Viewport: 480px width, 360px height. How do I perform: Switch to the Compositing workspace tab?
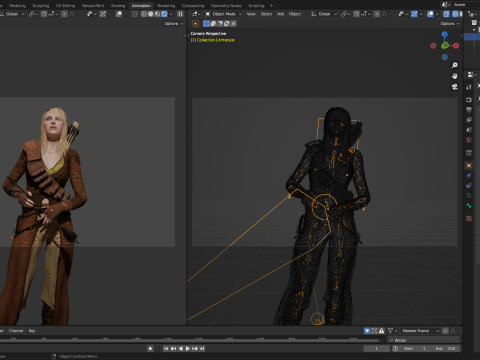(x=193, y=6)
